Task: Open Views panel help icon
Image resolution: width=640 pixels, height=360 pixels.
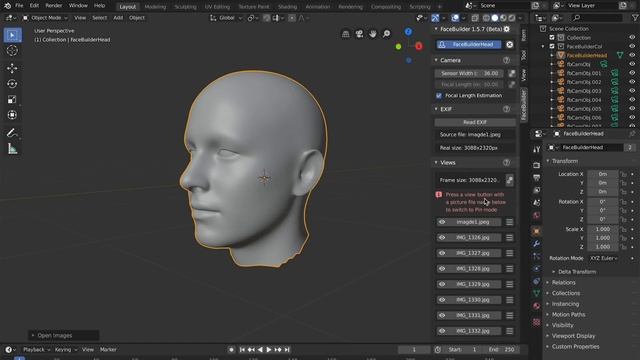Action: coord(507,162)
